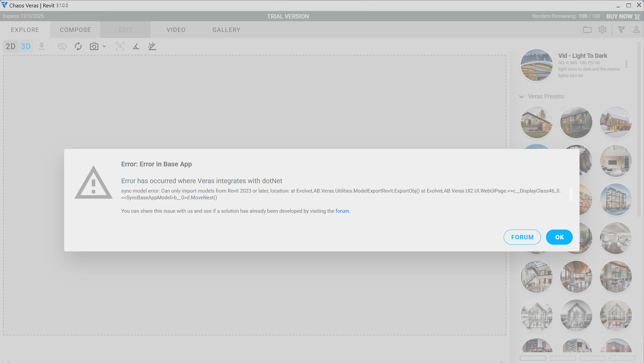Click the Forum button in dialog
Image resolution: width=644 pixels, height=363 pixels.
(522, 237)
